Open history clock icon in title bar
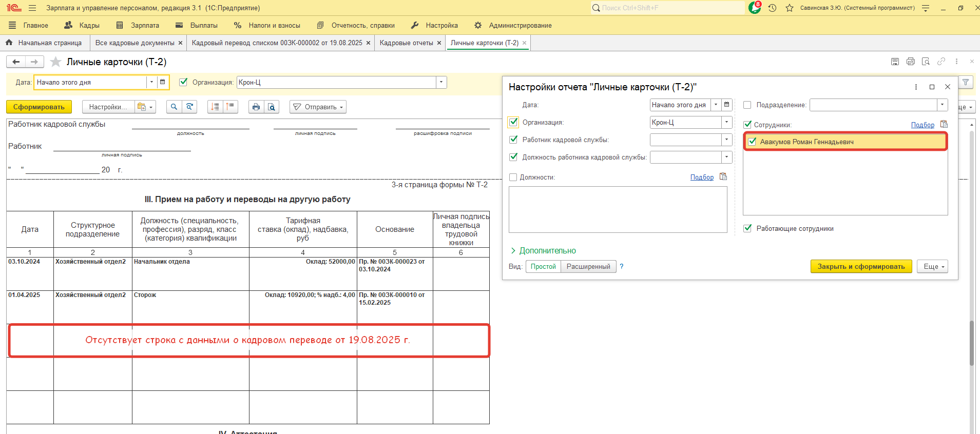This screenshot has width=980, height=434. click(772, 8)
